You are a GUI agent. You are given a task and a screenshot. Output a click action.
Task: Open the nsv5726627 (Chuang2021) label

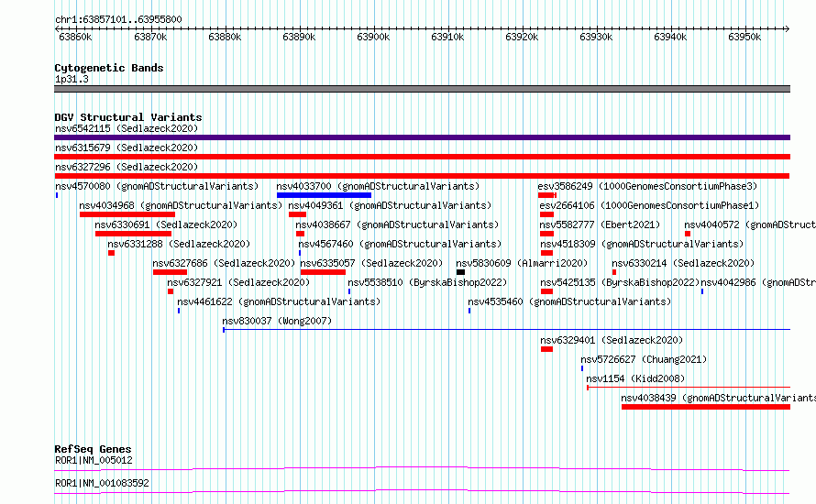coord(644,359)
